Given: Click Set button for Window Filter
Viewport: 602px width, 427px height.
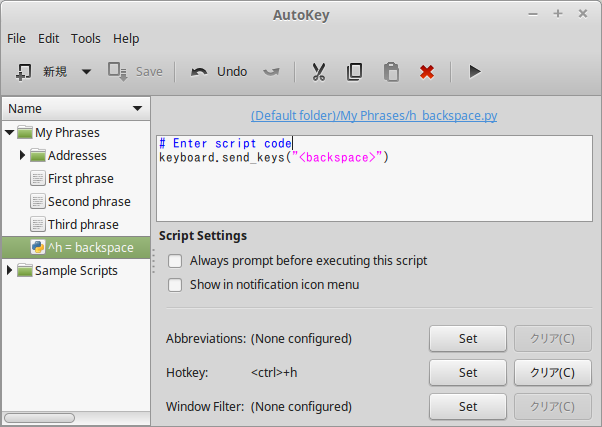Looking at the screenshot, I should click(x=468, y=406).
